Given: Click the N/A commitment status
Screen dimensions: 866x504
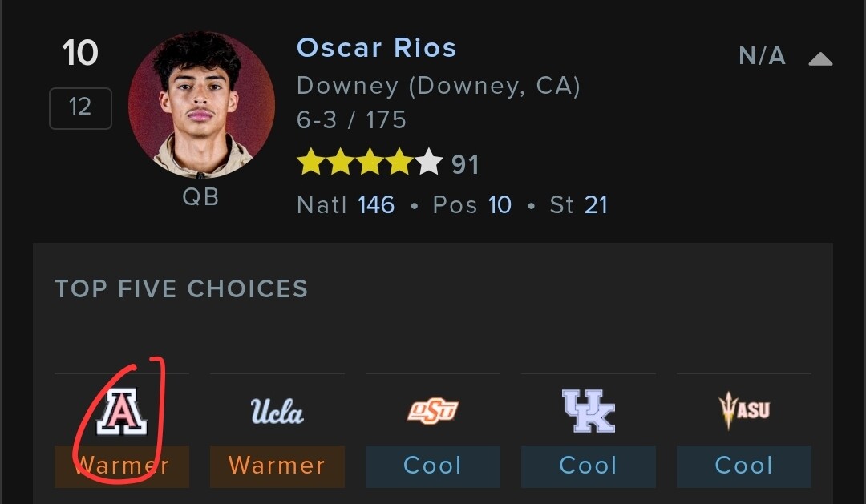Looking at the screenshot, I should click(x=762, y=57).
